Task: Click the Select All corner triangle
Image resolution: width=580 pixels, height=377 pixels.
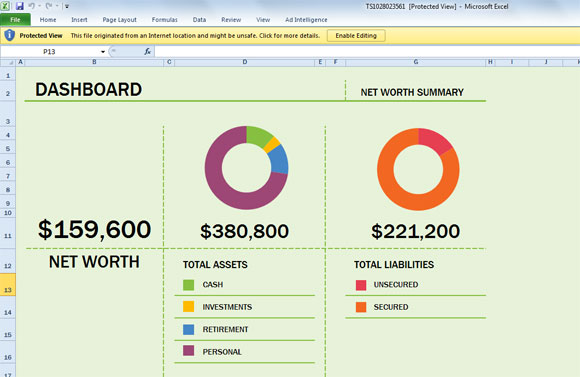Action: click(x=8, y=62)
